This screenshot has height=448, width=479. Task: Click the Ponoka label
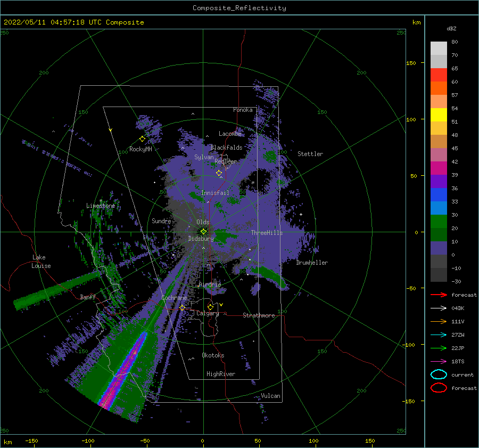243,110
